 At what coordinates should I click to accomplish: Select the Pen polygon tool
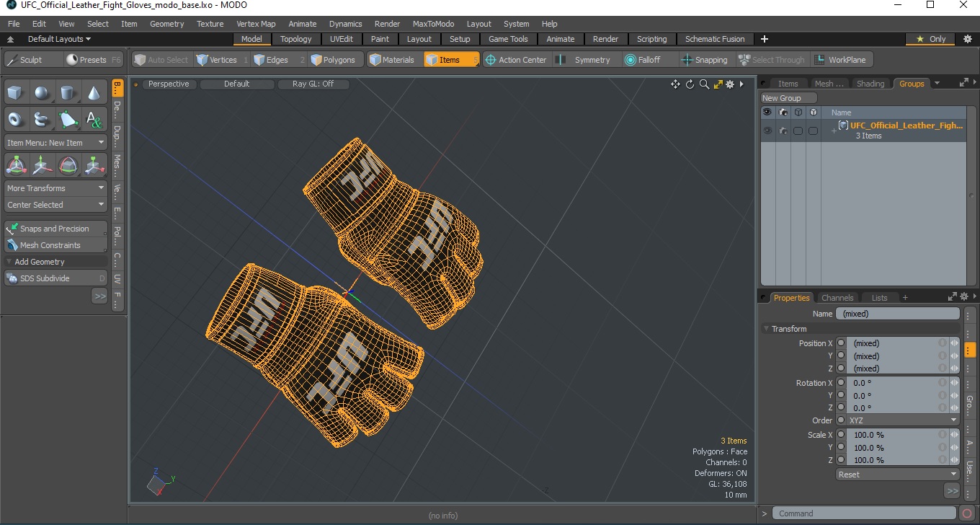click(x=68, y=119)
